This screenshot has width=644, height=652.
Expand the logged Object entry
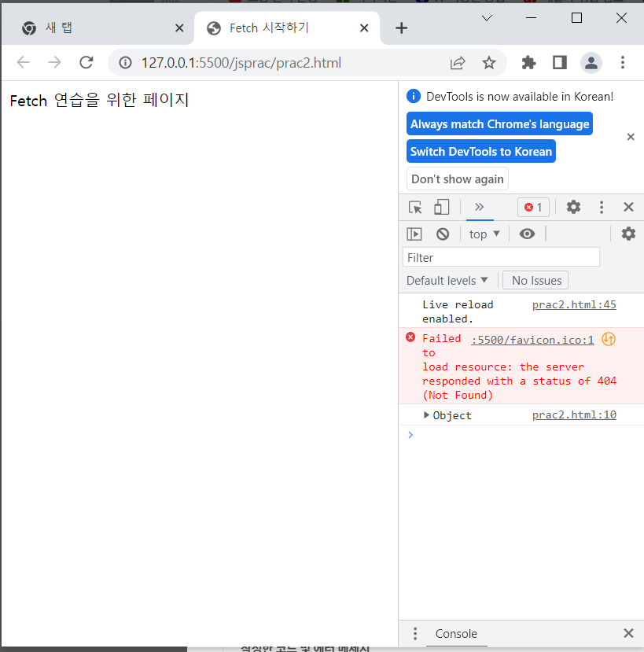(425, 415)
